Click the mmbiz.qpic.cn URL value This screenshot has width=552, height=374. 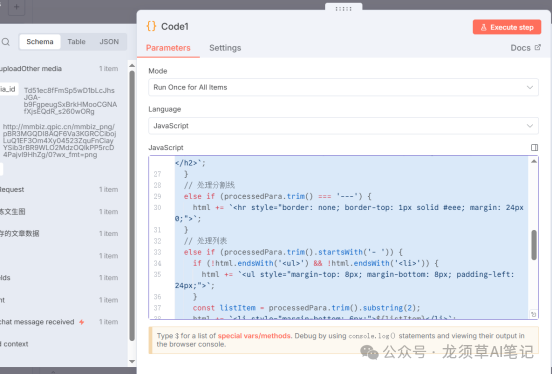[59, 141]
